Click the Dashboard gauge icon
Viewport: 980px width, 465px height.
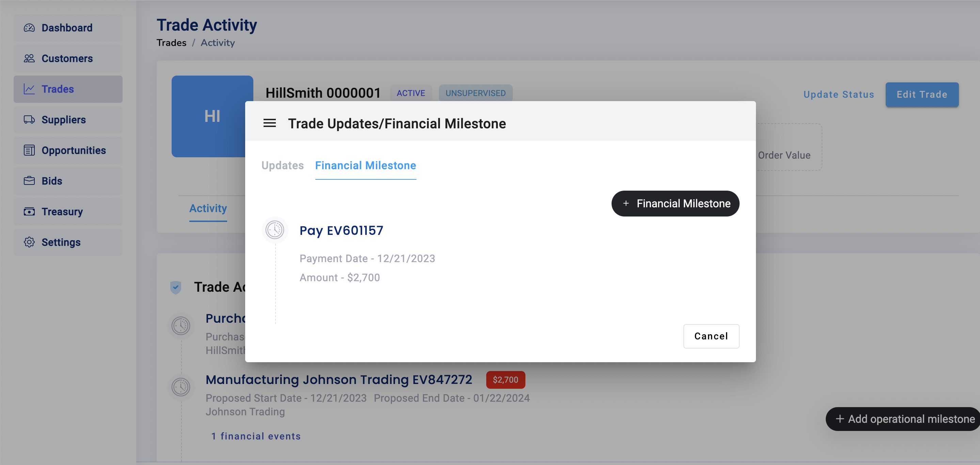coord(29,28)
